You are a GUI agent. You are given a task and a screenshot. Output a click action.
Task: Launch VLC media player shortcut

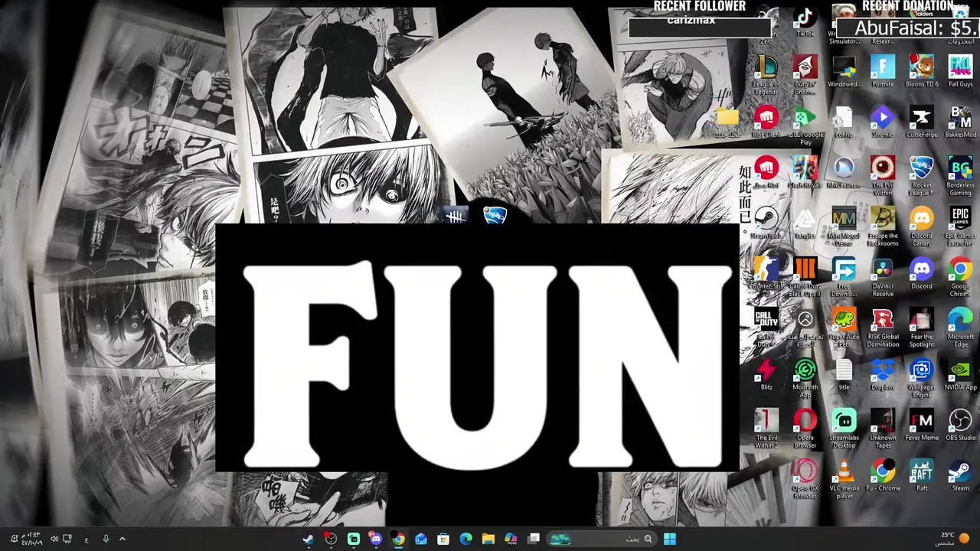tap(844, 479)
